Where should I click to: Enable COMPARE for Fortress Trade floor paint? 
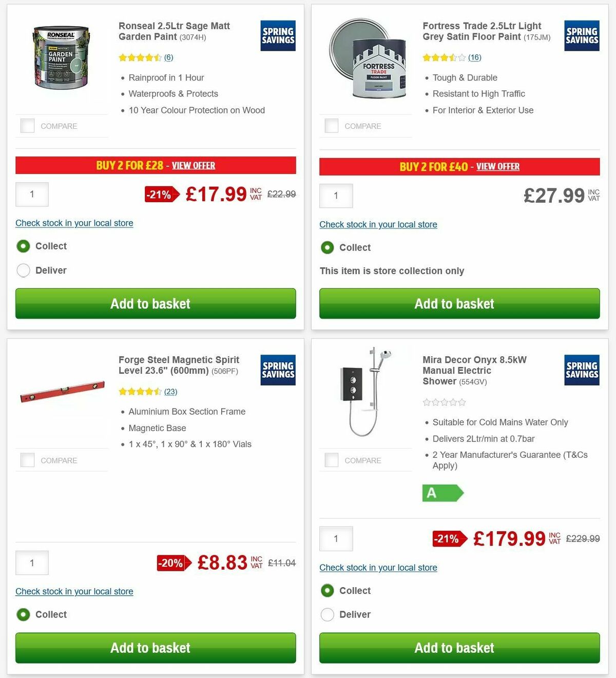coord(331,125)
